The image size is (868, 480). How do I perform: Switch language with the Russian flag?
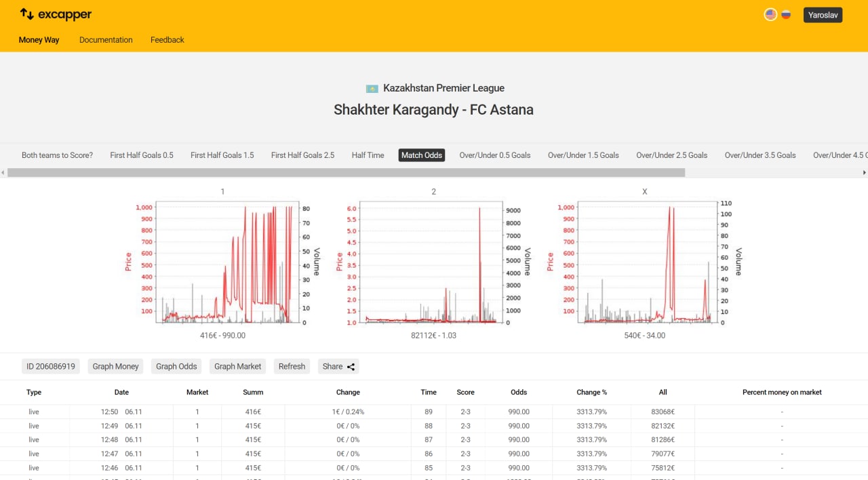(x=786, y=14)
